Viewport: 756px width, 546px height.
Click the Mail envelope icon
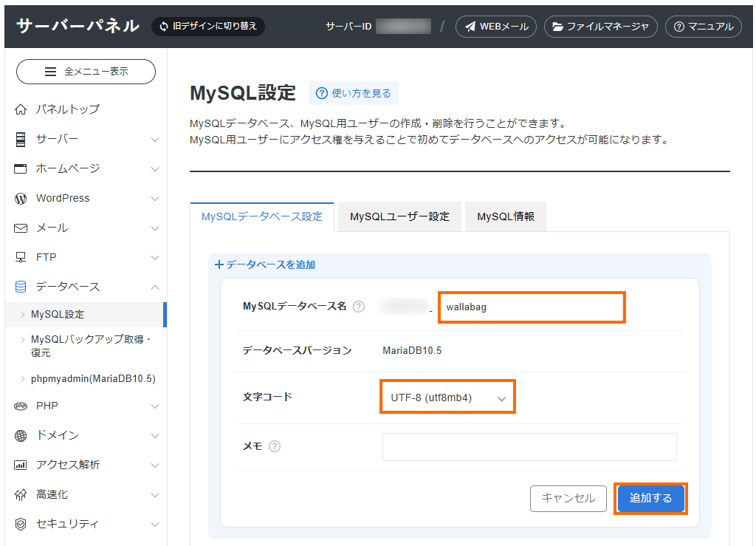click(x=20, y=228)
